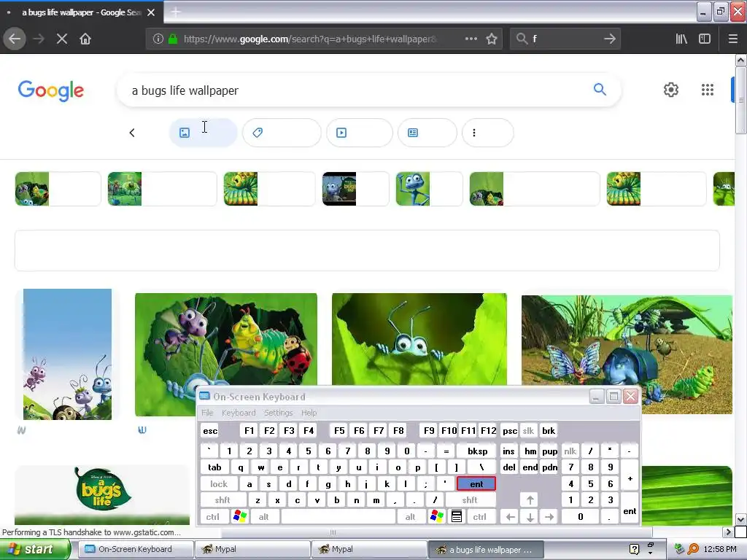Open Help menu in On-Screen Keyboard
747x560 pixels.
(x=309, y=413)
